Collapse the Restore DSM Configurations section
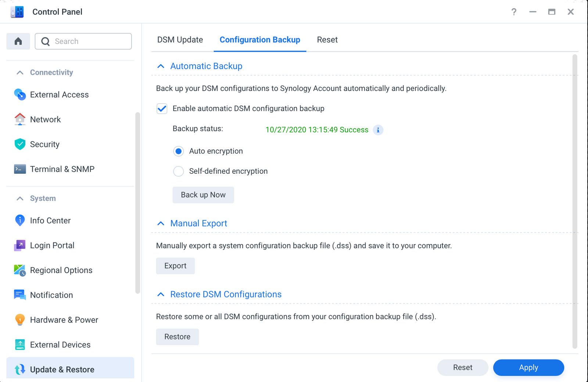 [161, 294]
